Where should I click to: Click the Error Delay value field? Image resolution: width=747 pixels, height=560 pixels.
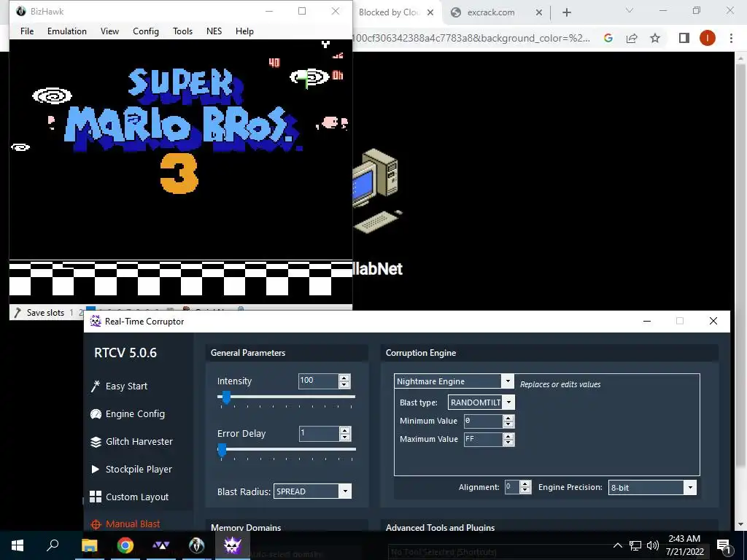coord(319,433)
